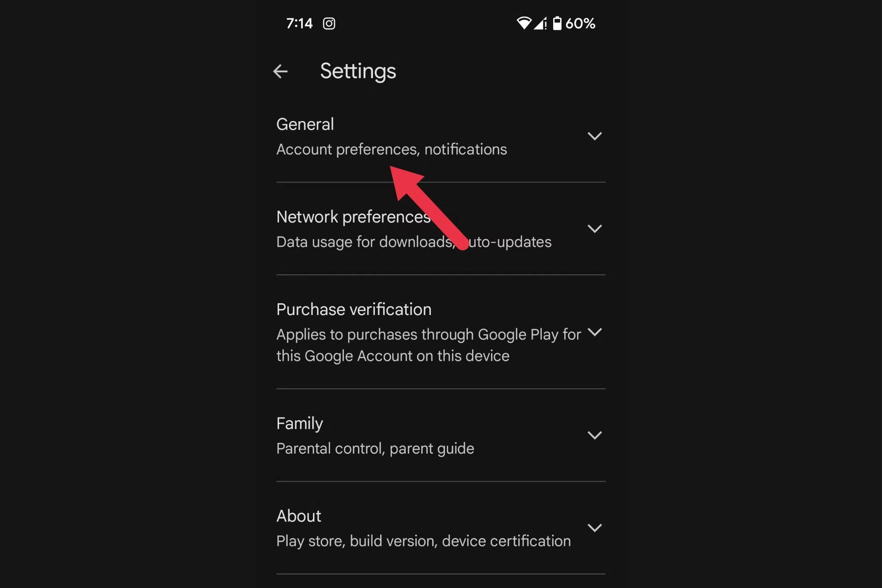Viewport: 882px width, 588px height.
Task: Tap the Instagram notification icon
Action: [x=329, y=24]
